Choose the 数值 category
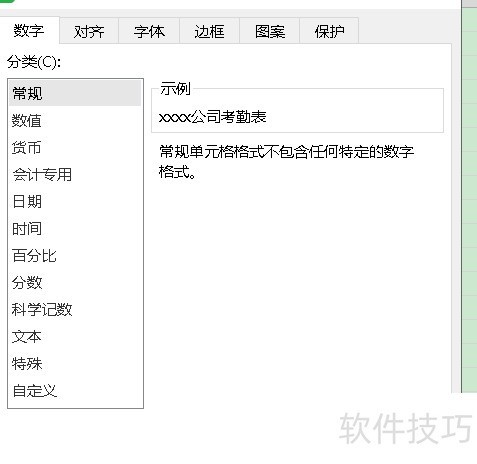This screenshot has width=477, height=464. point(75,120)
